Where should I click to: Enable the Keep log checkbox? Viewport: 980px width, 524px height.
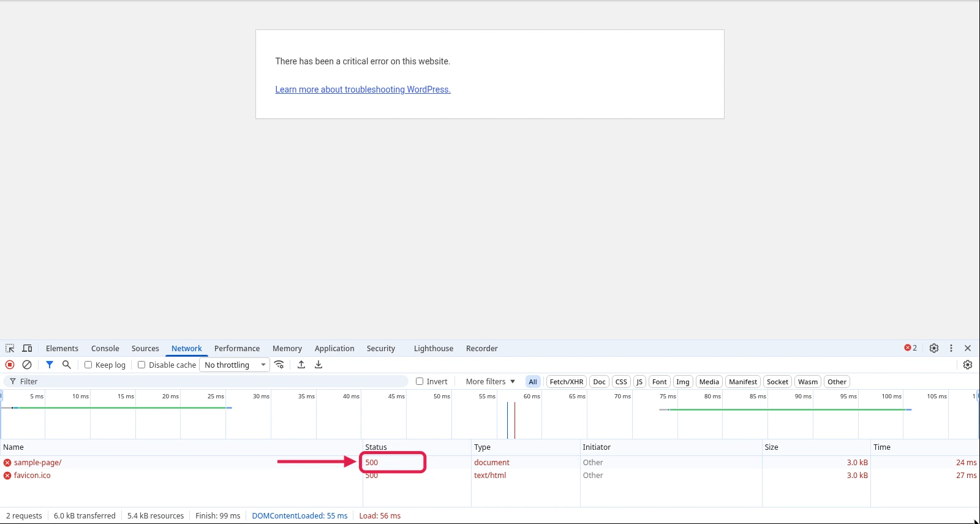(88, 365)
